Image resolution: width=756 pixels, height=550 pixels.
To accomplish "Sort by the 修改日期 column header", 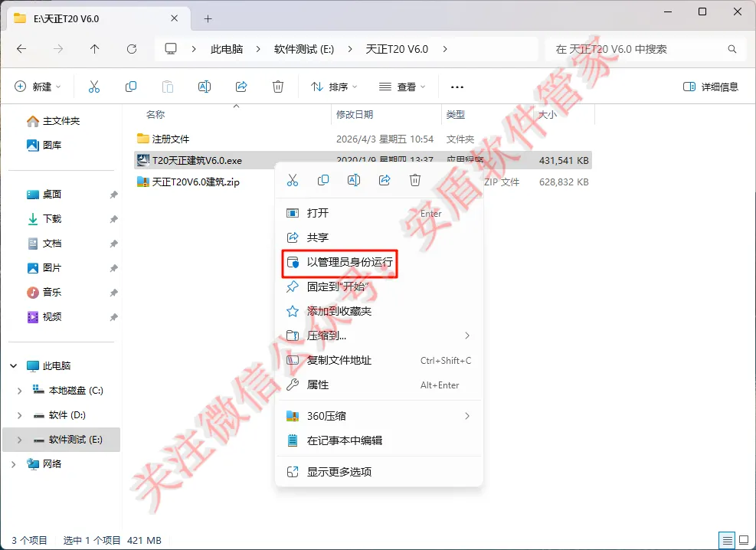I will [355, 115].
